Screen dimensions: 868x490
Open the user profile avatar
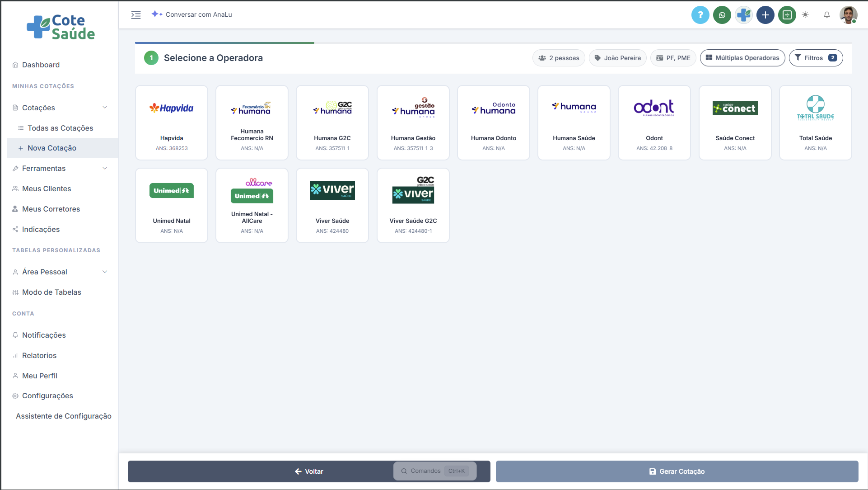pos(848,15)
